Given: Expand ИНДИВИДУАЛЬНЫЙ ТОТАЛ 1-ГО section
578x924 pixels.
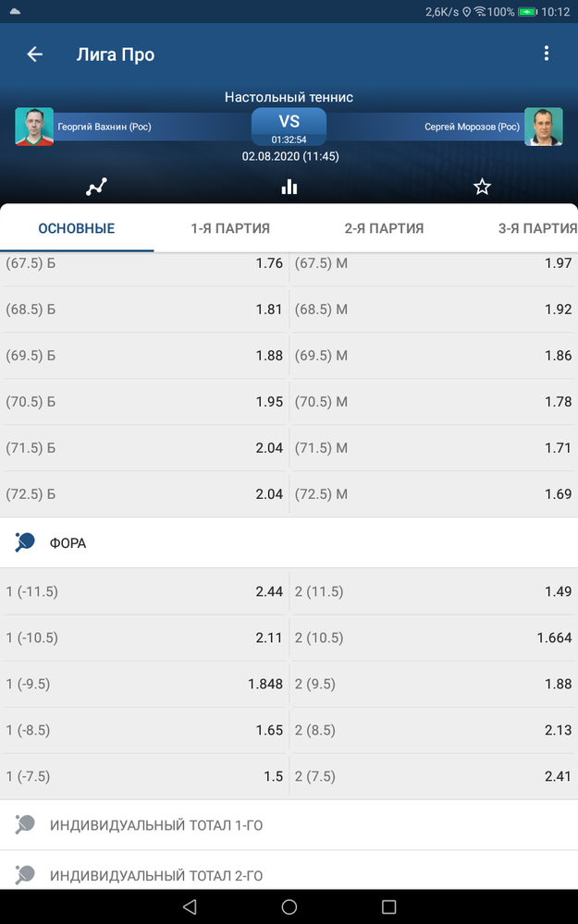Looking at the screenshot, I should (289, 825).
